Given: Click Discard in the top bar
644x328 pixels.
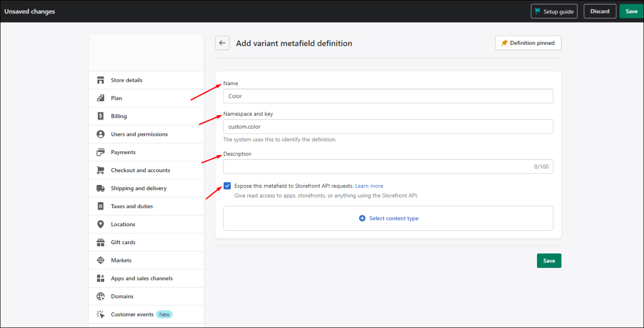Looking at the screenshot, I should click(x=600, y=11).
